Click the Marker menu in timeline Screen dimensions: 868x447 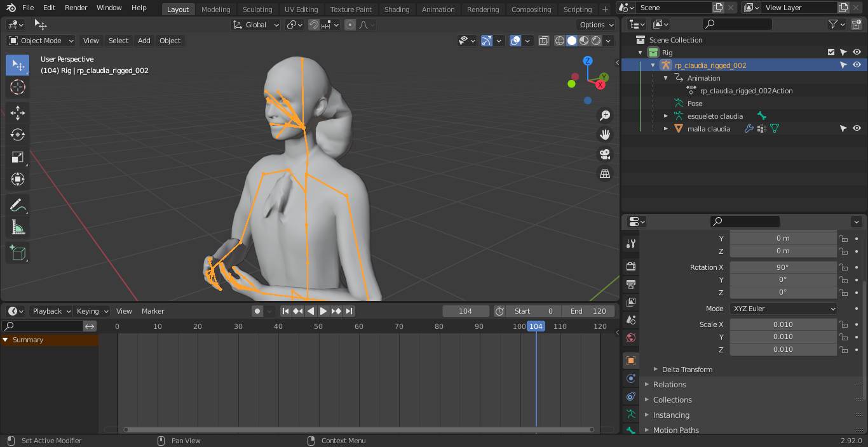click(x=153, y=311)
